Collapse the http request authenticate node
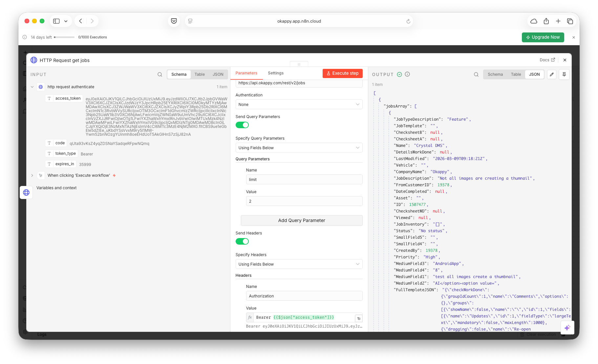 (x=32, y=87)
